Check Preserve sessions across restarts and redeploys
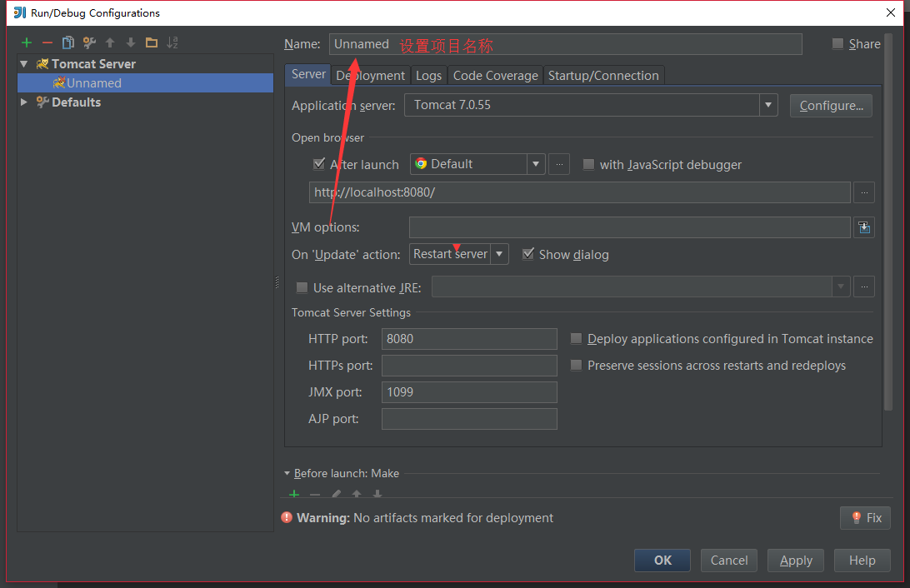Screen dimensions: 910x588 click(x=577, y=366)
